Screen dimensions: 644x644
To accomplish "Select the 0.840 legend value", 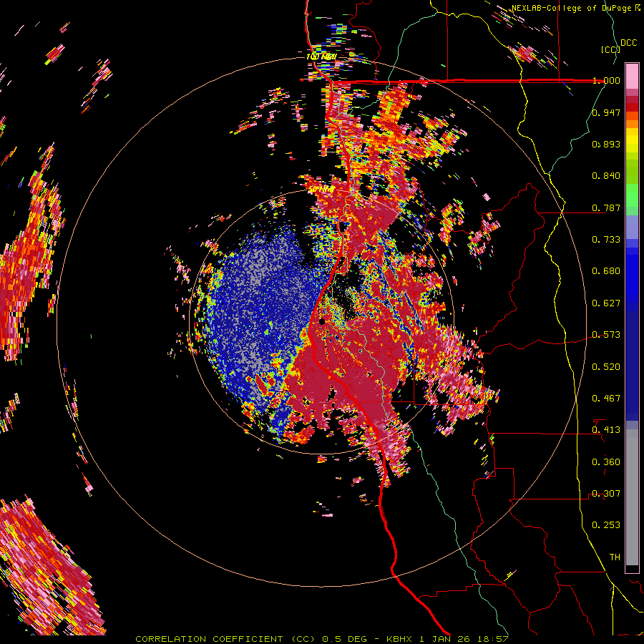I will [606, 176].
